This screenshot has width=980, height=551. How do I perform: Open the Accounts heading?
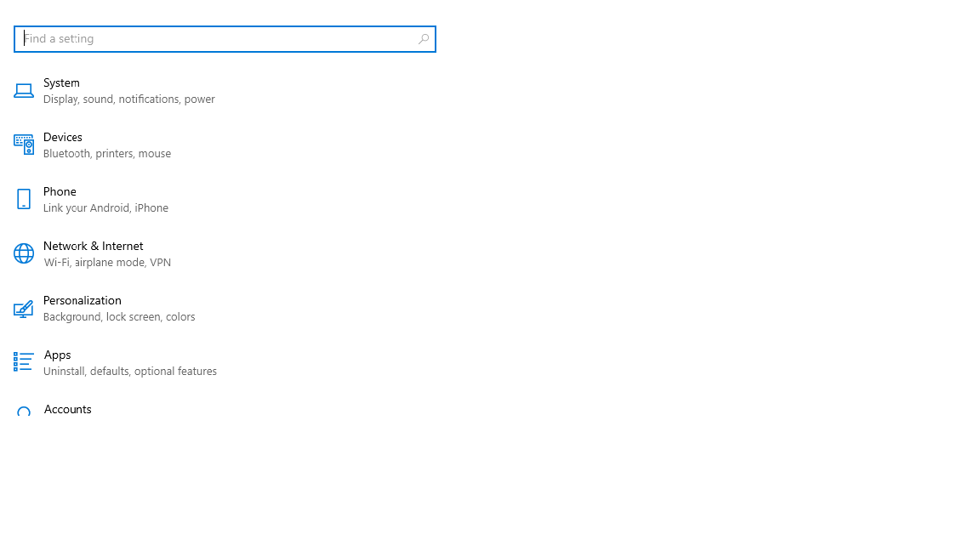67,409
